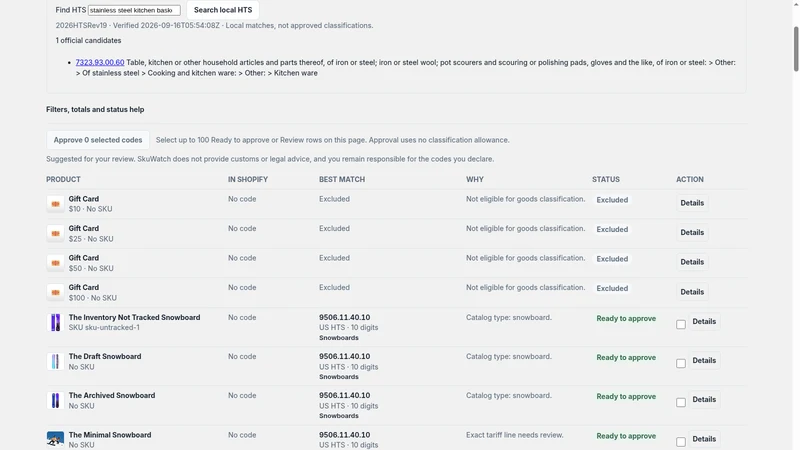Click the PRODUCT column header

63,180
